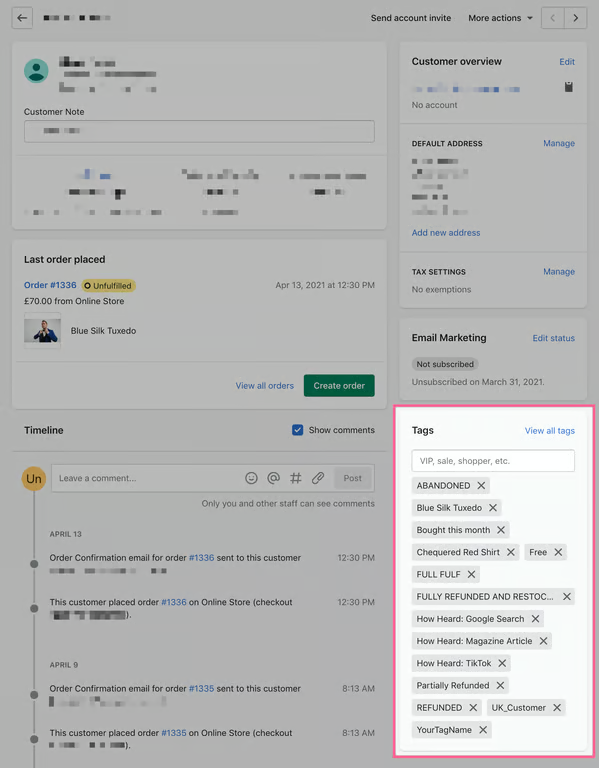The width and height of the screenshot is (599, 768).
Task: Open #1335 link in order confirmation entry
Action: [x=201, y=689]
